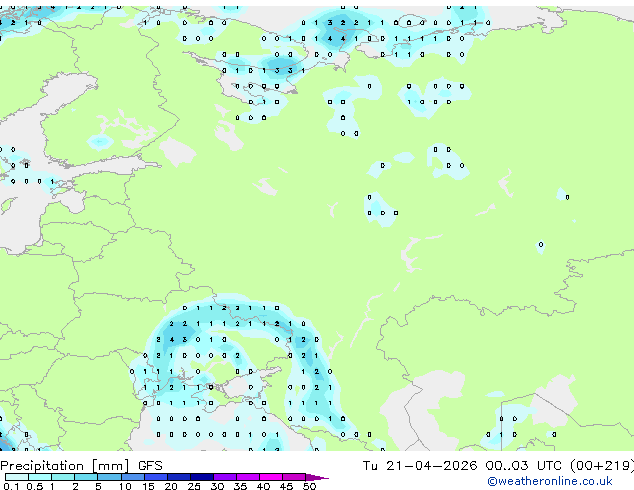Click the '20' legend label
Image resolution: width=634 pixels, height=490 pixels.
click(171, 486)
